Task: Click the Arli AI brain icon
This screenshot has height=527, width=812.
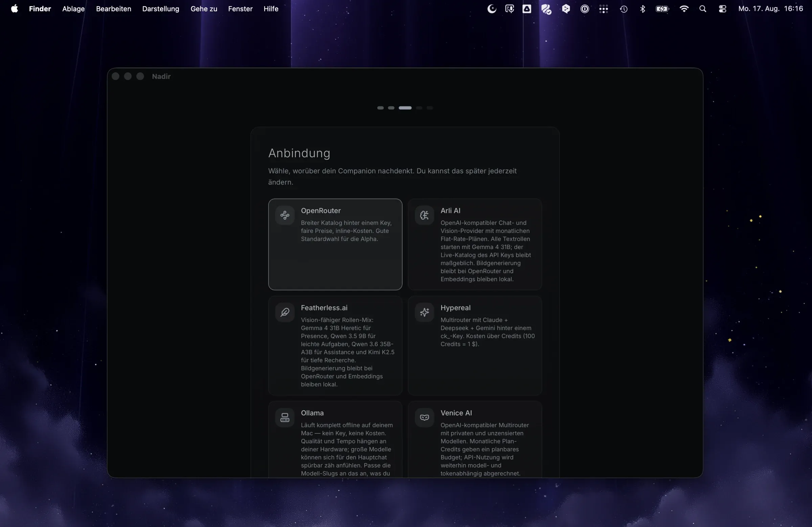Action: (424, 215)
